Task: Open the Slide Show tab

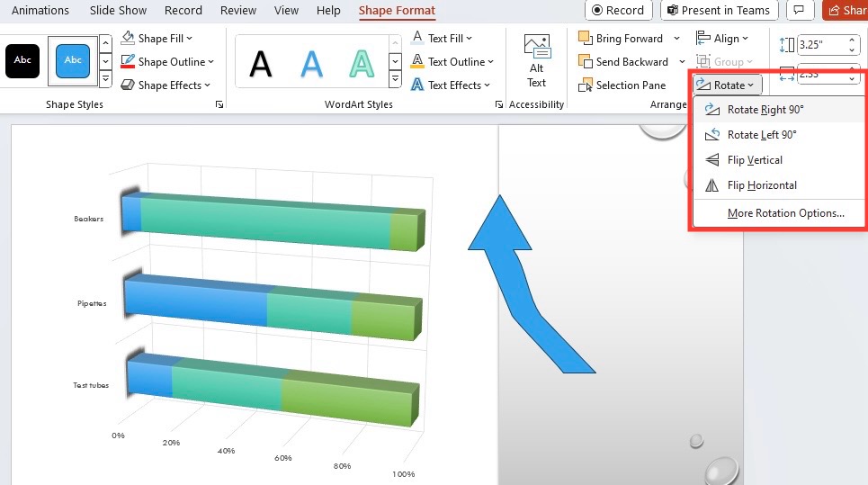Action: [x=118, y=10]
